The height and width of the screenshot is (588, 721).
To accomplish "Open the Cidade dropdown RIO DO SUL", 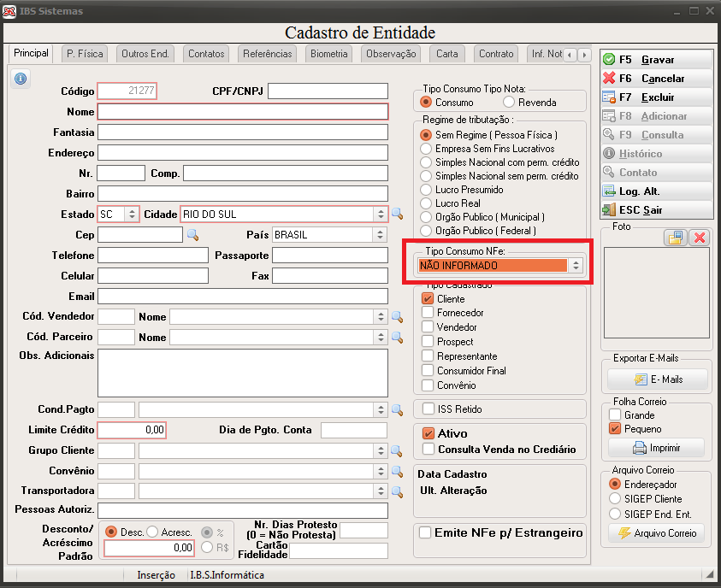I will [381, 214].
